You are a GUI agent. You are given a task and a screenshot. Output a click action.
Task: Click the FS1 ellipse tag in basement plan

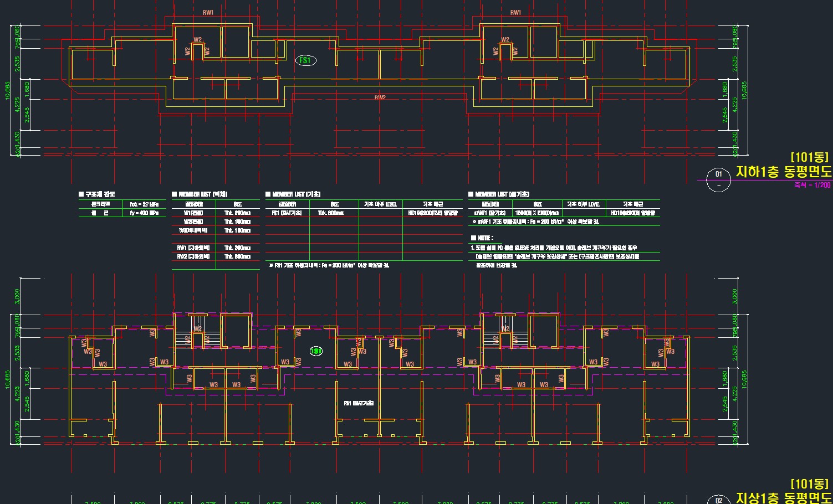pyautogui.click(x=305, y=60)
